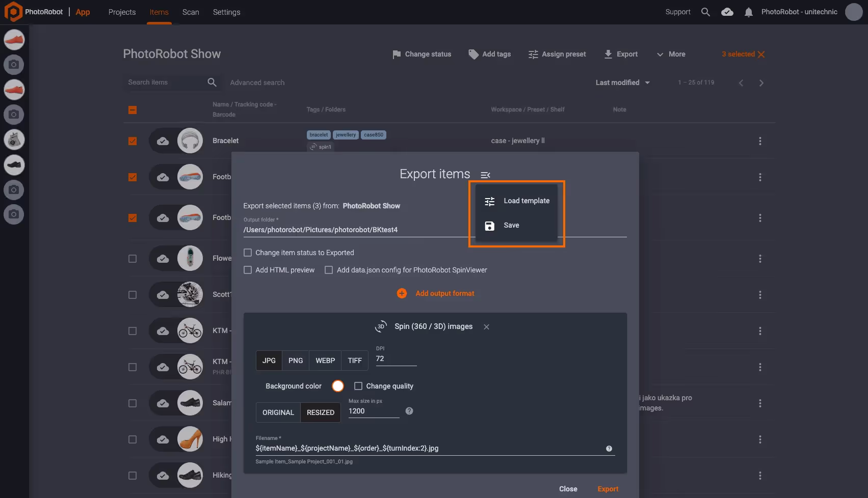
Task: Choose Save from the template menu
Action: 517,226
